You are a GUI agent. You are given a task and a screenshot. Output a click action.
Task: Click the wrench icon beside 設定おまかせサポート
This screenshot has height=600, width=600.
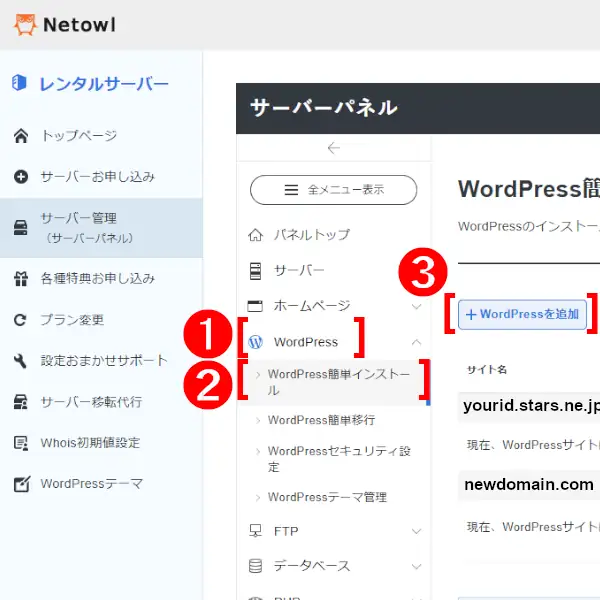point(20,360)
